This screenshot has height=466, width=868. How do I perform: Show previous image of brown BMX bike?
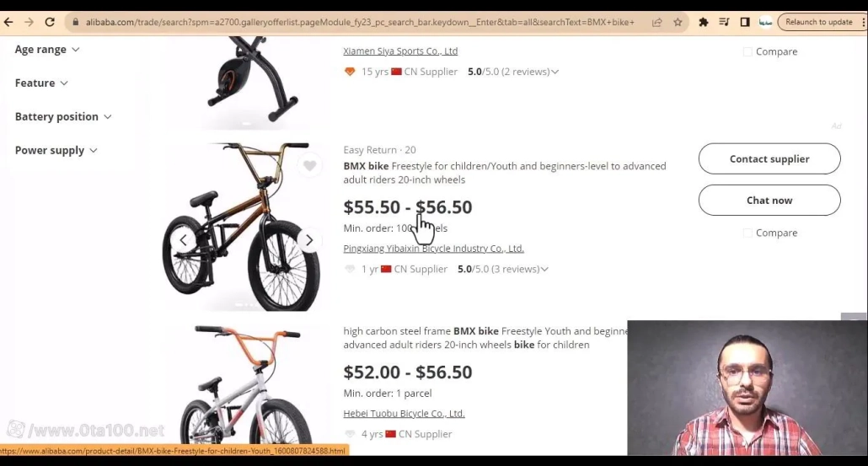click(x=183, y=240)
